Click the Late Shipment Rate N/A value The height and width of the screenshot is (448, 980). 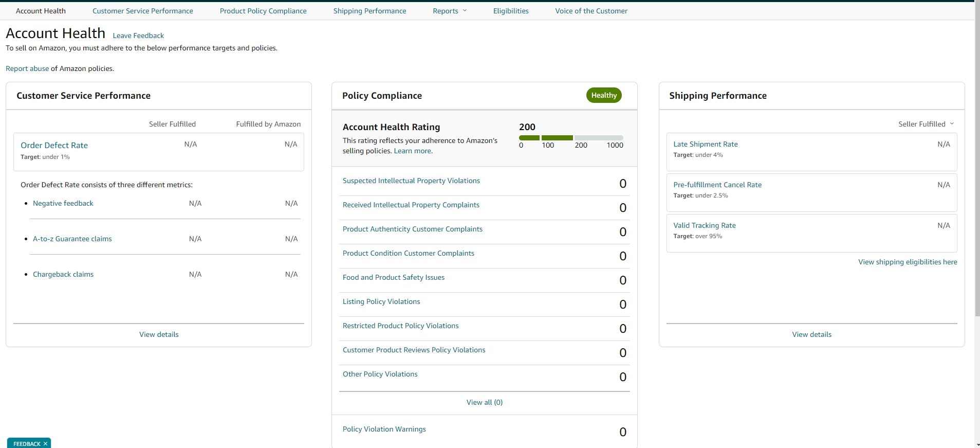944,144
